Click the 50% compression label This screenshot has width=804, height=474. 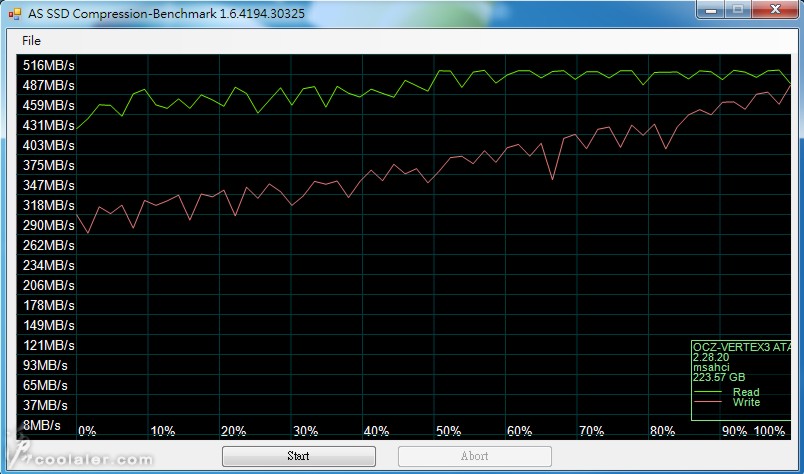pyautogui.click(x=448, y=431)
